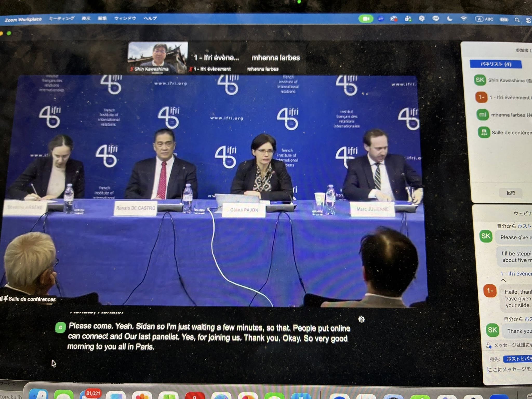The height and width of the screenshot is (399, 532).
Task: Open Spotlight search magnifier
Action: pos(517,20)
